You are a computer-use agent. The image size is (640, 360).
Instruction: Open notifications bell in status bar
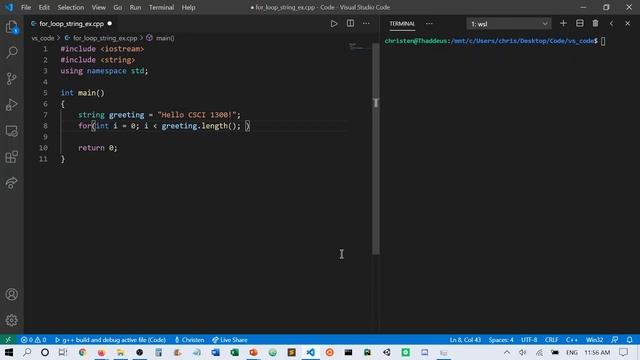point(629,340)
